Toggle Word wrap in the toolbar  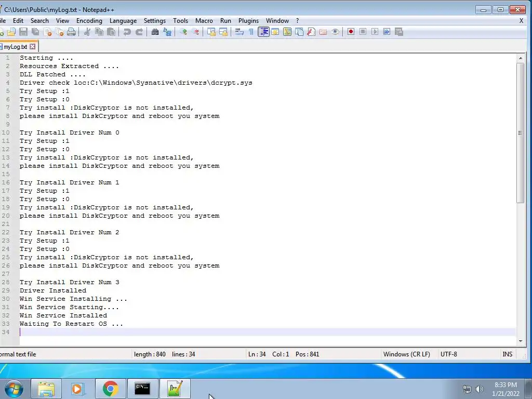[x=240, y=32]
